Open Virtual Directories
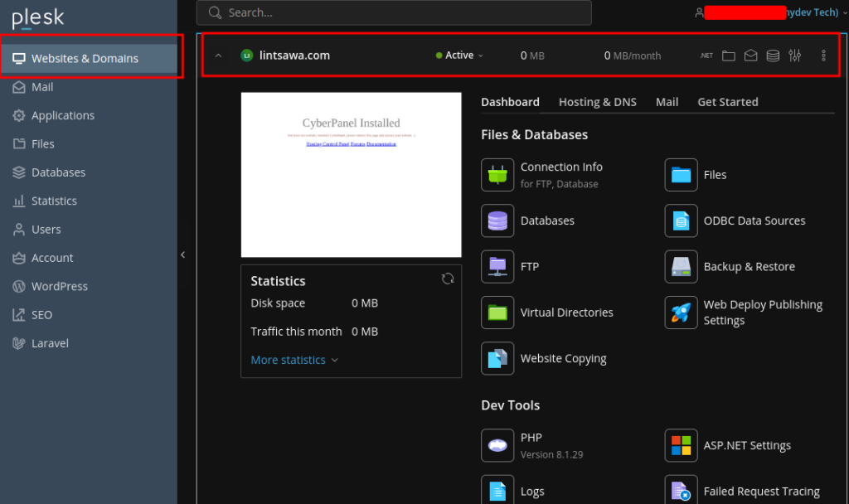The image size is (849, 504). 547,313
